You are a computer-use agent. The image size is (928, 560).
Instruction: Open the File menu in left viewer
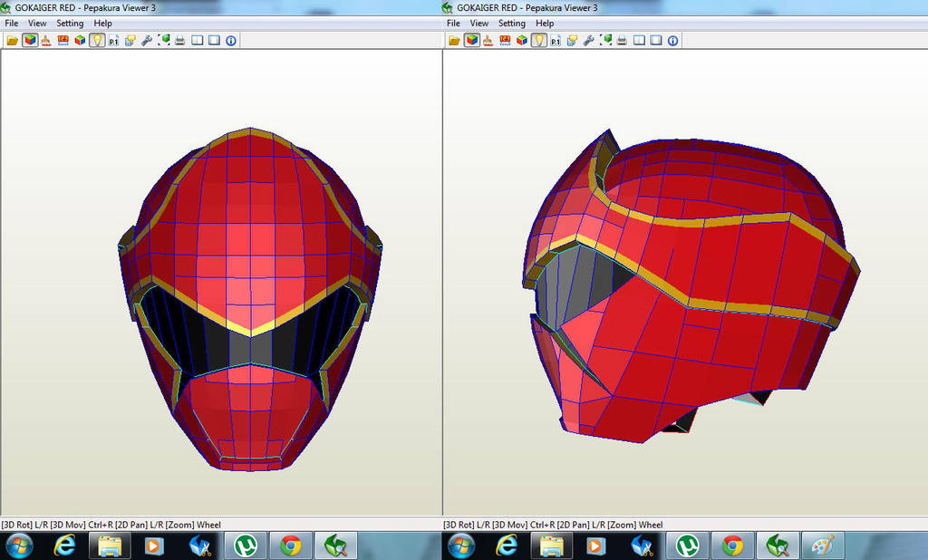tap(11, 23)
